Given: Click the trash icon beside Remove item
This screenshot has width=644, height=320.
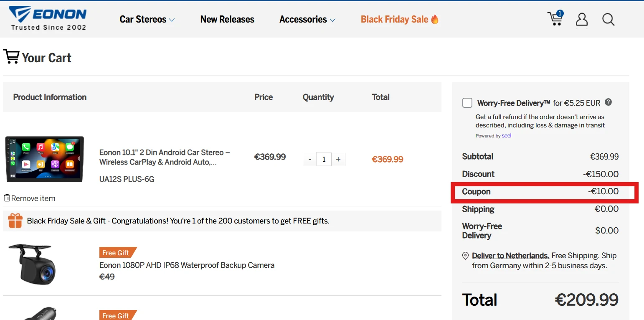Looking at the screenshot, I should (7, 198).
